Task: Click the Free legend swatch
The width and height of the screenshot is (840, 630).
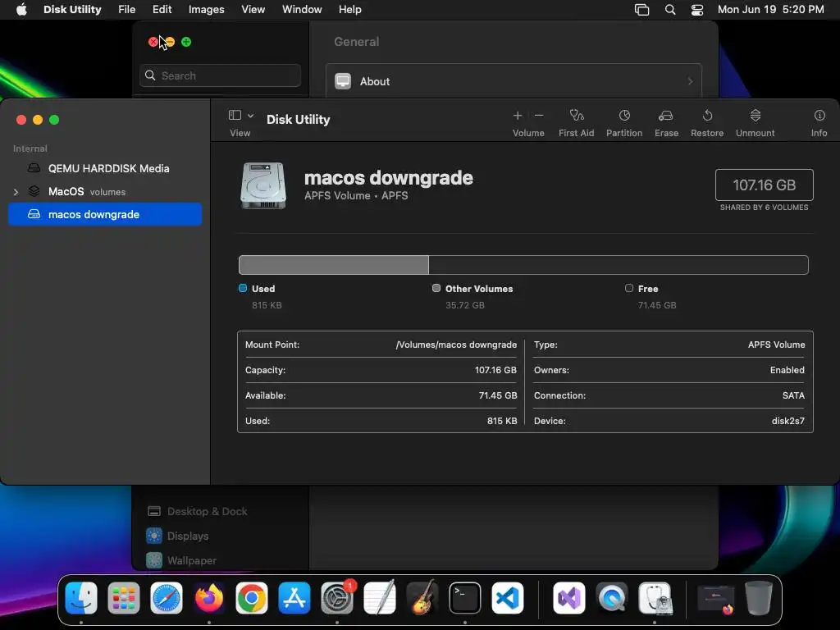Action: [629, 288]
